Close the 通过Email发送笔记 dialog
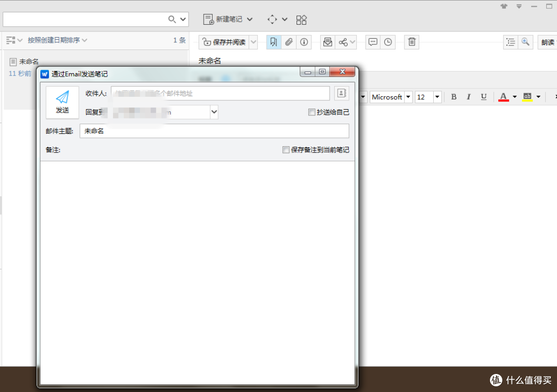Image resolution: width=557 pixels, height=392 pixels. 342,72
